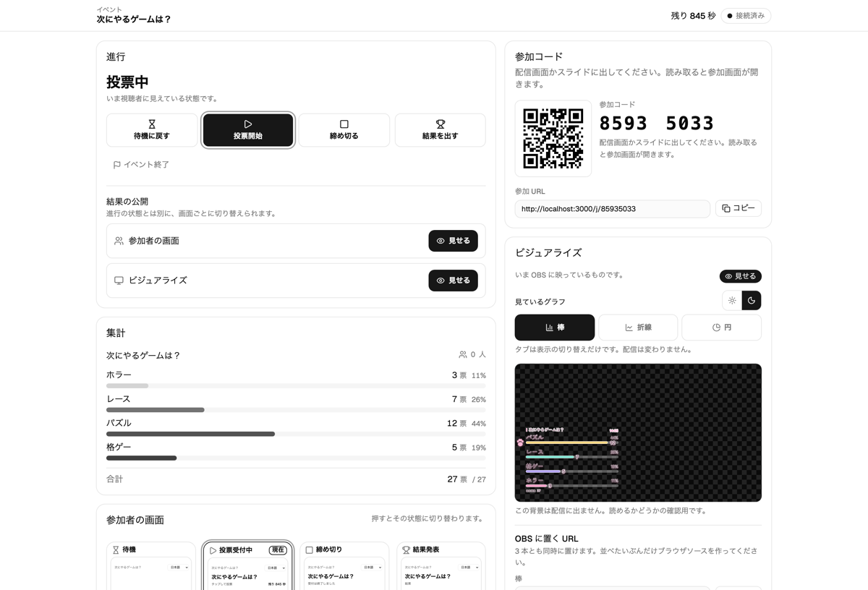The image size is (868, 590).
Task: Click the monitor icon beside ビジュアライズ row
Action: click(119, 281)
